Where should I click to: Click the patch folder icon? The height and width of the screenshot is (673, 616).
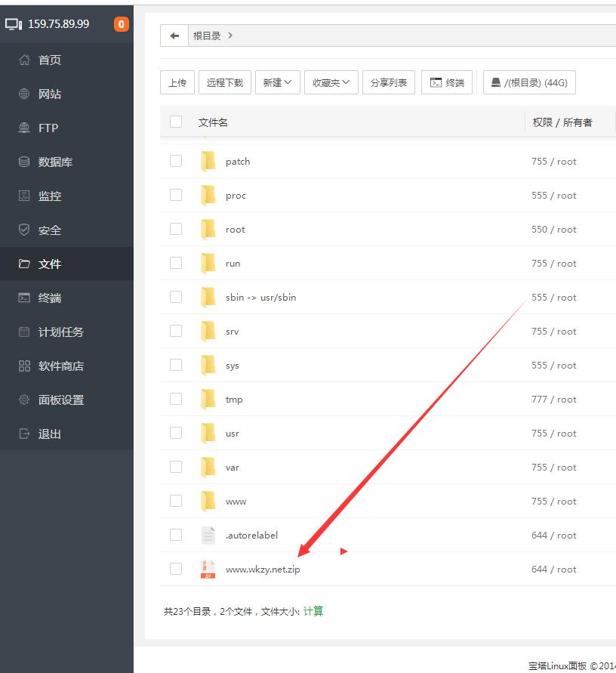(208, 162)
